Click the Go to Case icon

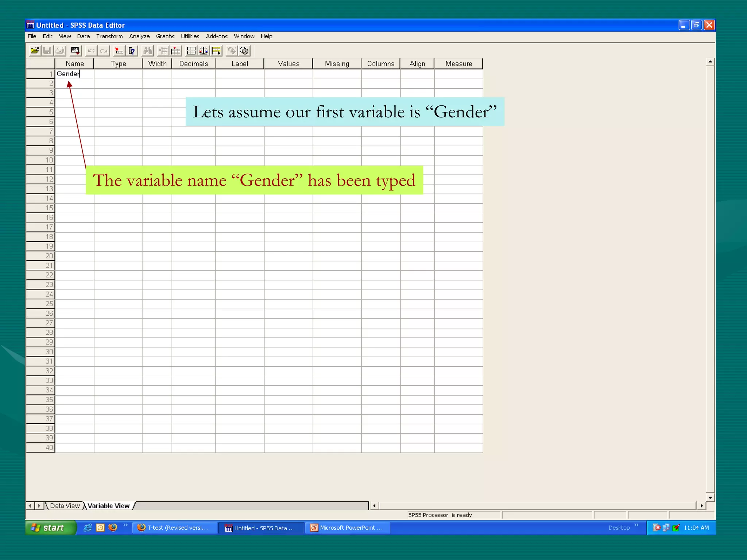coord(119,51)
